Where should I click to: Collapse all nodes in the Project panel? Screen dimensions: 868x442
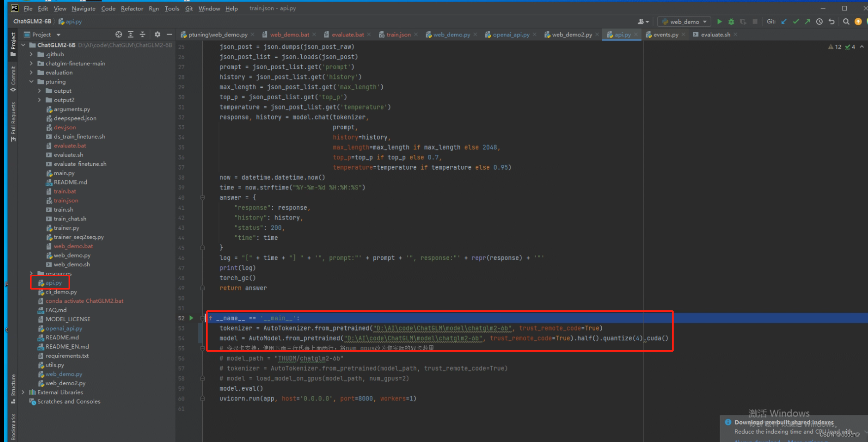(143, 35)
